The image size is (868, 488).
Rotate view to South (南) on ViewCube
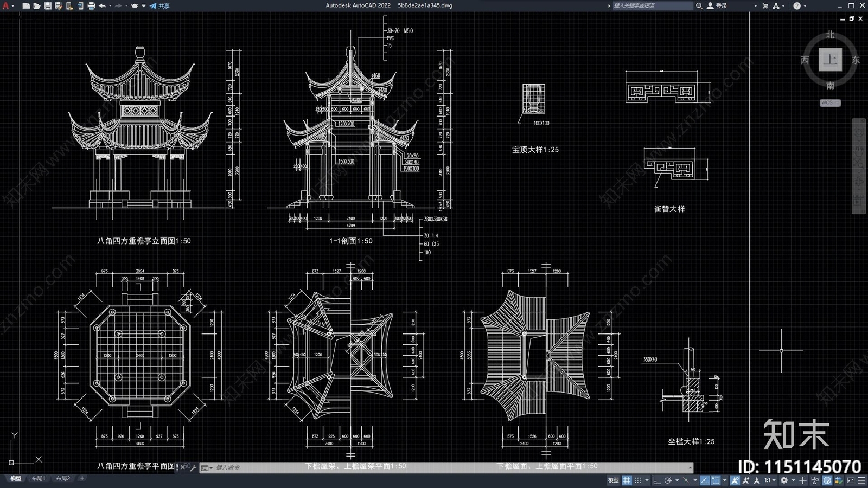tap(830, 86)
